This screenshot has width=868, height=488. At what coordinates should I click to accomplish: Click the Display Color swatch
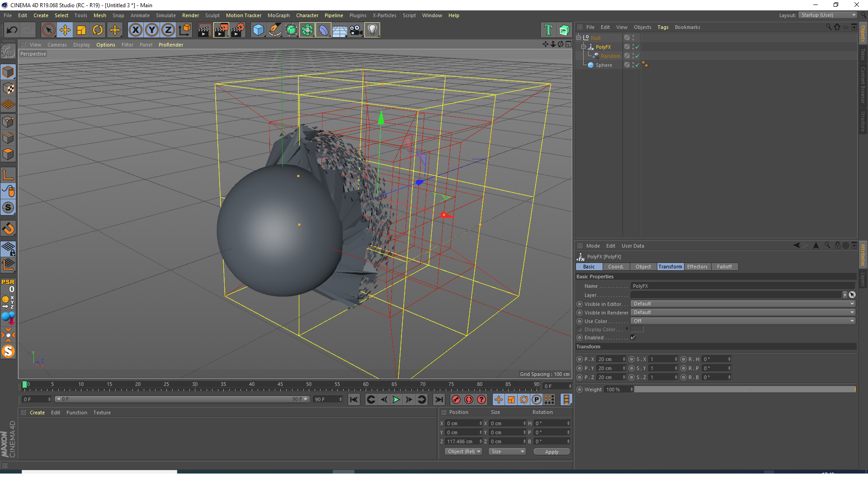[x=637, y=329]
